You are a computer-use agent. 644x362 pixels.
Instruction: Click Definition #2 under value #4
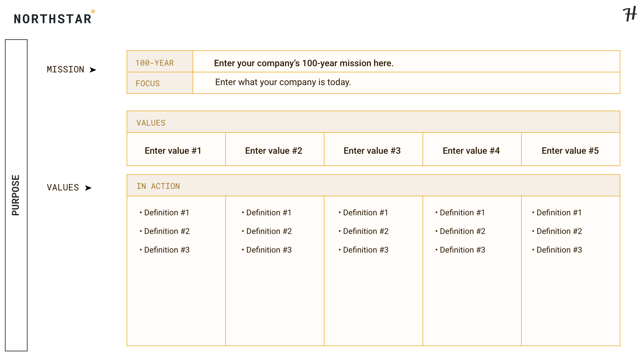(462, 231)
